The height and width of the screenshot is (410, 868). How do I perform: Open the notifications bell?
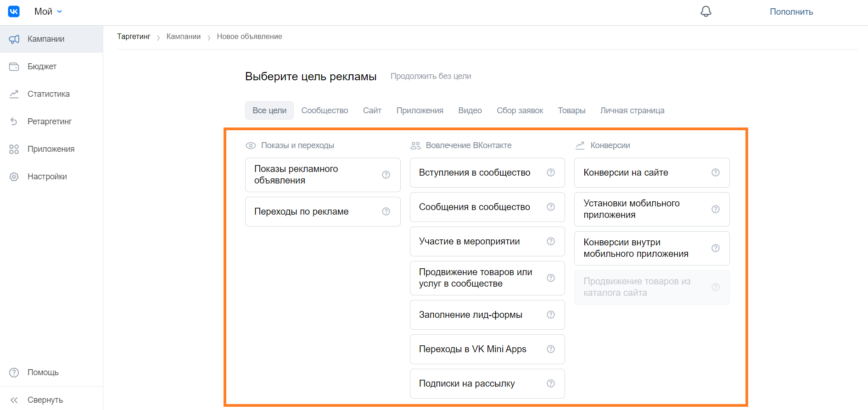pyautogui.click(x=706, y=11)
